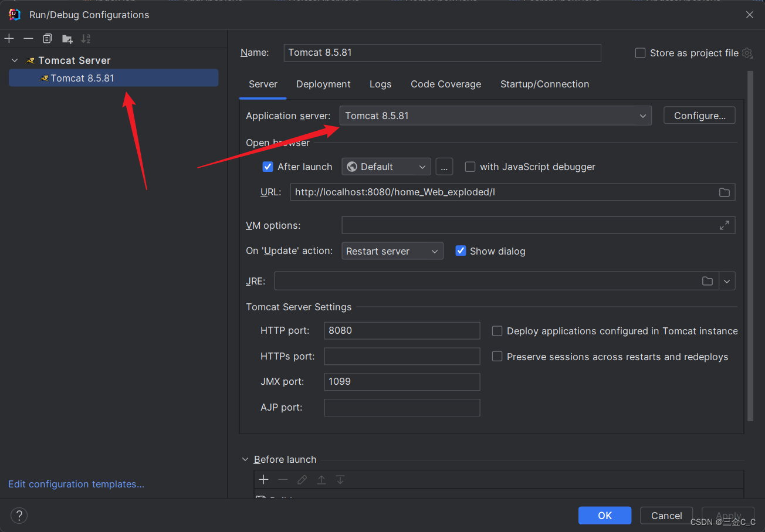Click the plus icon under Before launch
Viewport: 765px width, 532px height.
(264, 480)
